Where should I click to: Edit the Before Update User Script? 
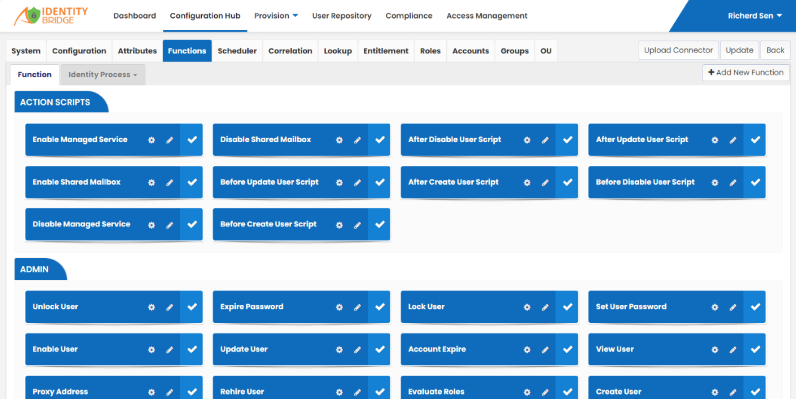tap(357, 183)
